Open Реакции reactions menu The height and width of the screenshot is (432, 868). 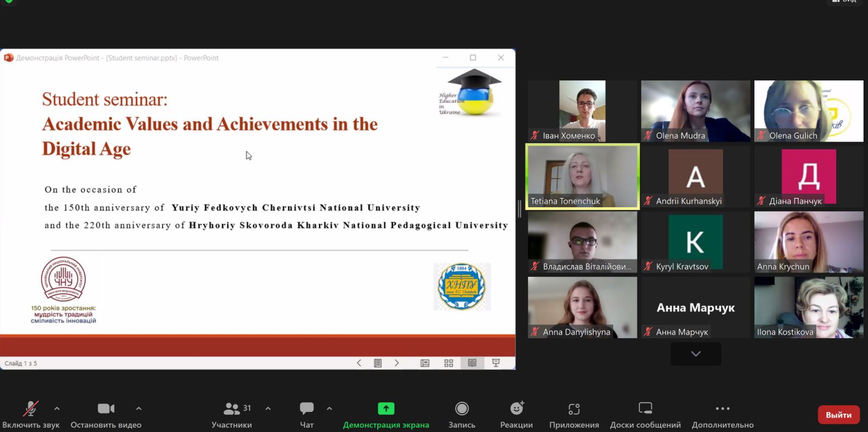pos(516,415)
